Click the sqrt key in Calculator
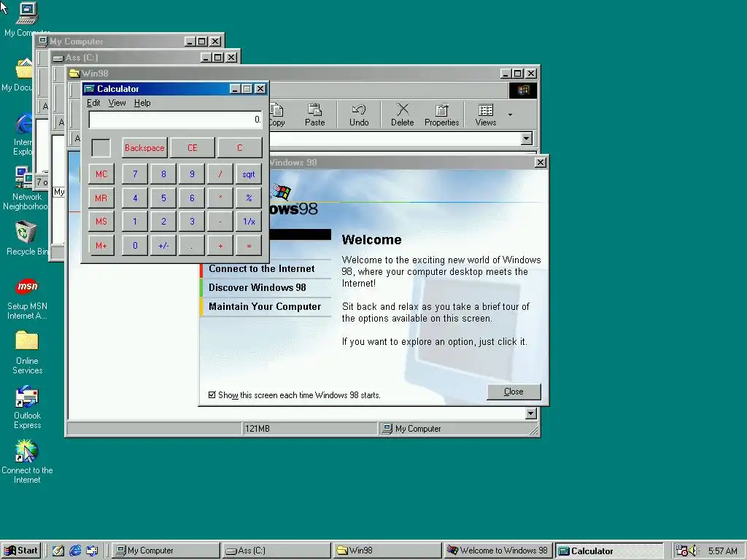Image resolution: width=747 pixels, height=560 pixels. click(249, 174)
